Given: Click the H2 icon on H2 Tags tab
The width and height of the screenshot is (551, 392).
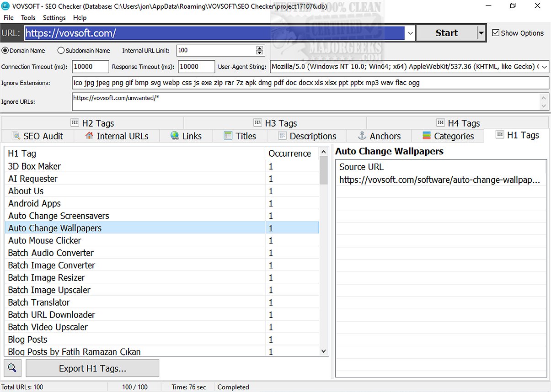Looking at the screenshot, I should click(75, 123).
